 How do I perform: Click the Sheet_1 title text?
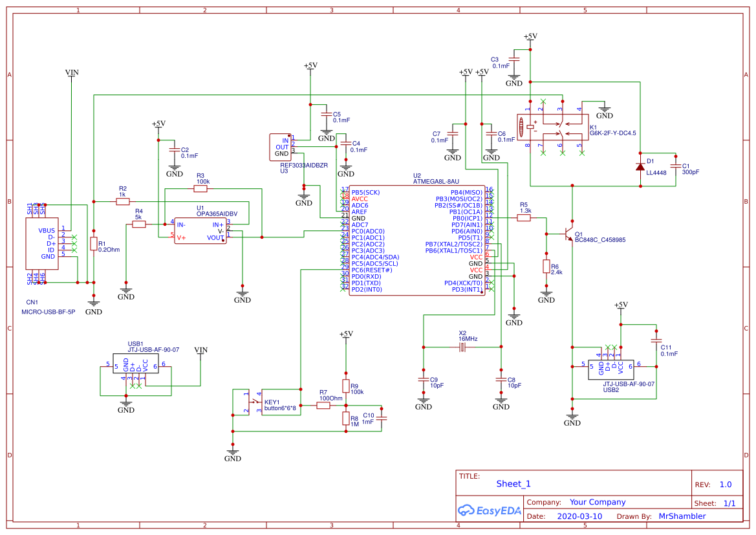click(513, 484)
